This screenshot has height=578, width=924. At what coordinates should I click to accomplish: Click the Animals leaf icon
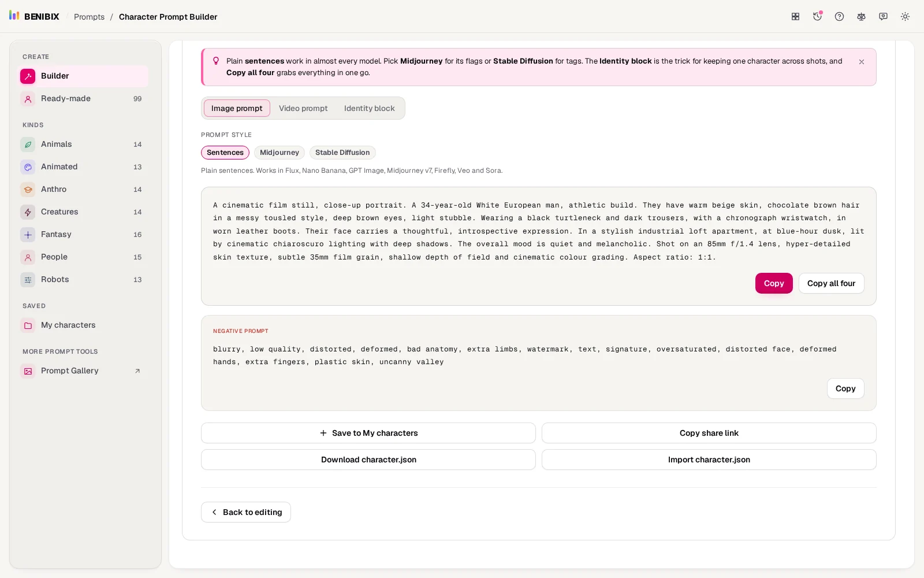click(28, 144)
